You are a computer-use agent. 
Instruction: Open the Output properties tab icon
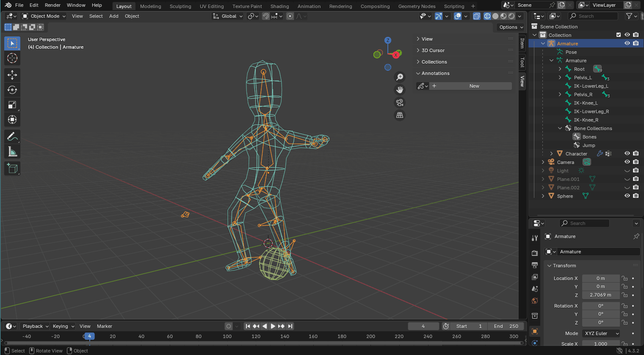535,265
